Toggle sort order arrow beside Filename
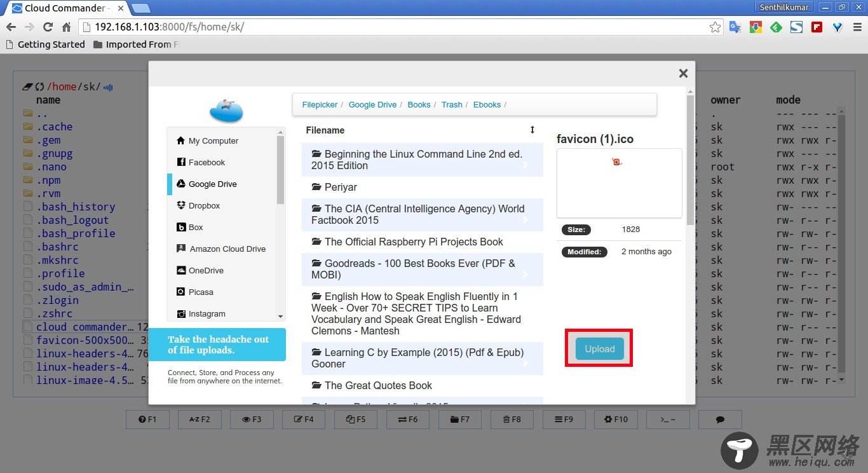This screenshot has width=868, height=473. [x=532, y=130]
